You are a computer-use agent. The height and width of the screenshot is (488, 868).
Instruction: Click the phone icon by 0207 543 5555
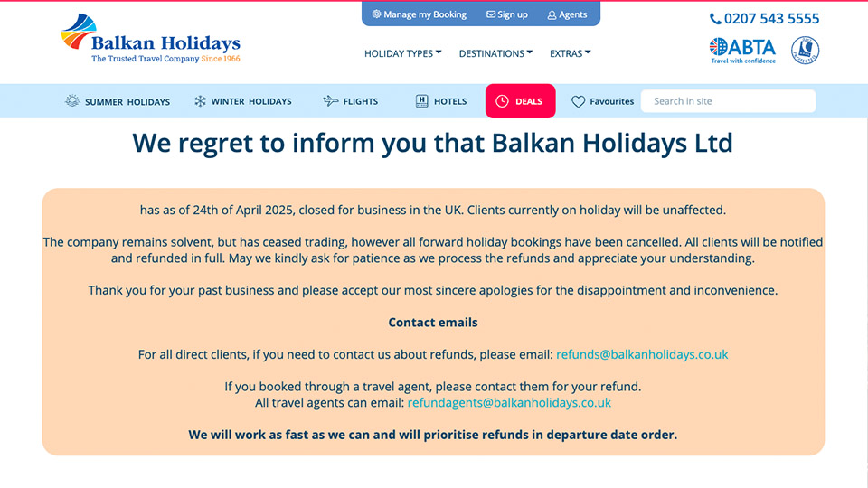click(715, 19)
